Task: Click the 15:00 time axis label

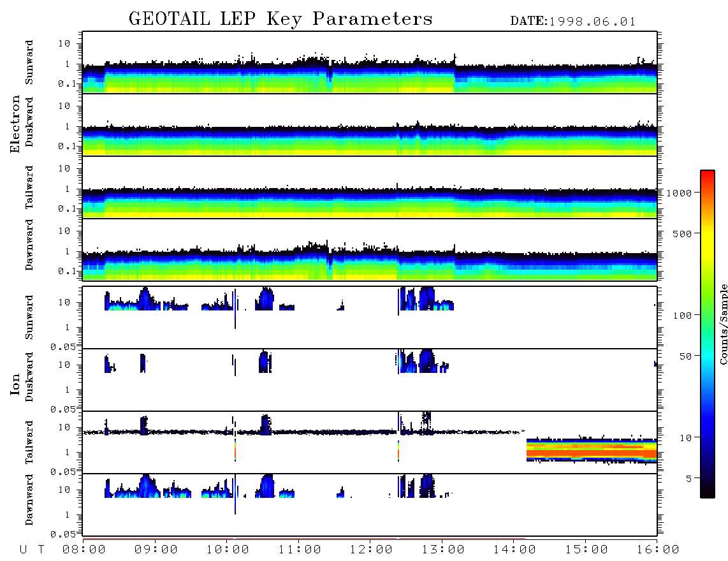Action: [586, 550]
